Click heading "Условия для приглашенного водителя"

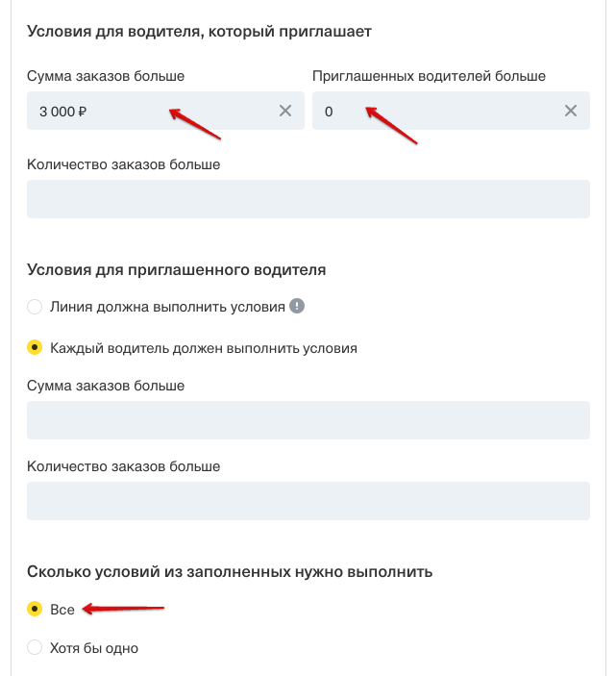tap(176, 270)
